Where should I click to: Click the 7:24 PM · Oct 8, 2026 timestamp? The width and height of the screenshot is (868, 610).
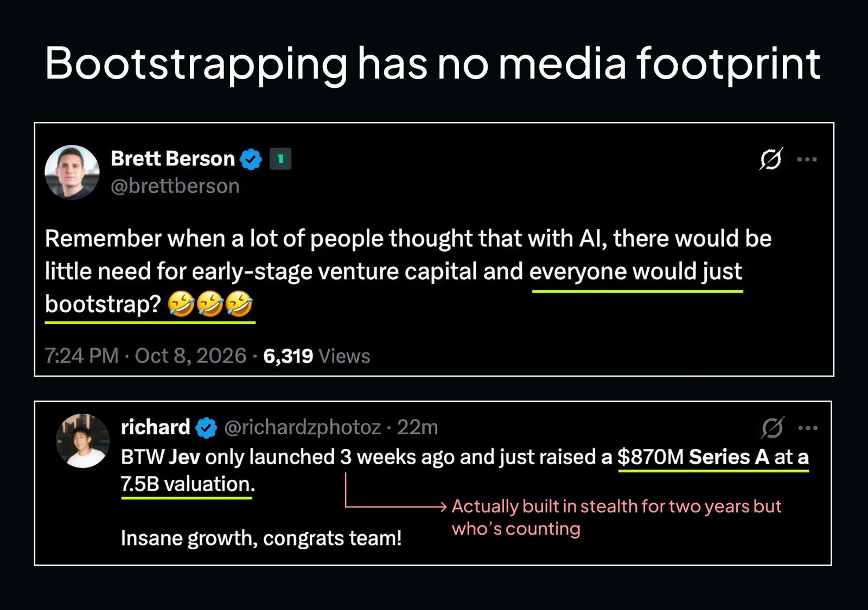[145, 356]
